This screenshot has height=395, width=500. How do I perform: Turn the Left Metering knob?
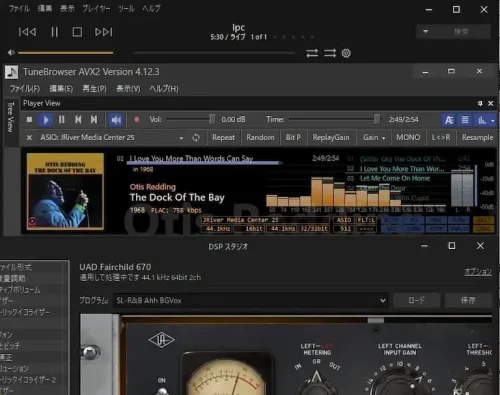tap(316, 383)
